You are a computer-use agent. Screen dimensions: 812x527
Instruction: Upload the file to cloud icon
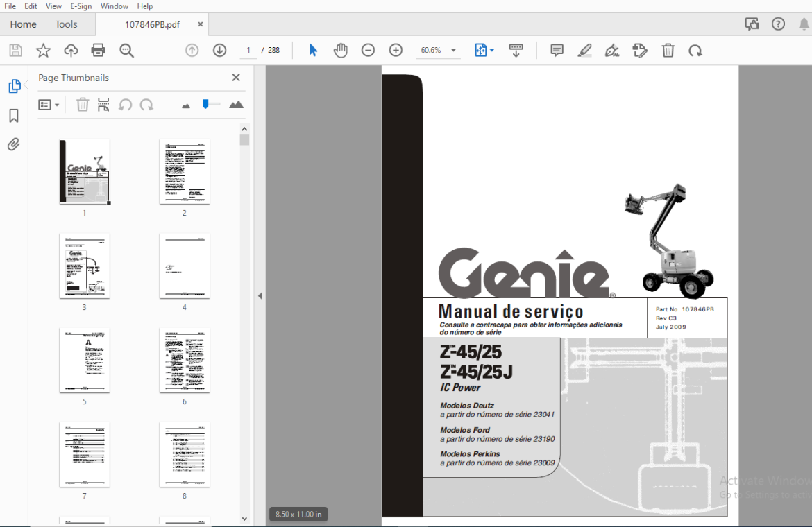tap(71, 50)
